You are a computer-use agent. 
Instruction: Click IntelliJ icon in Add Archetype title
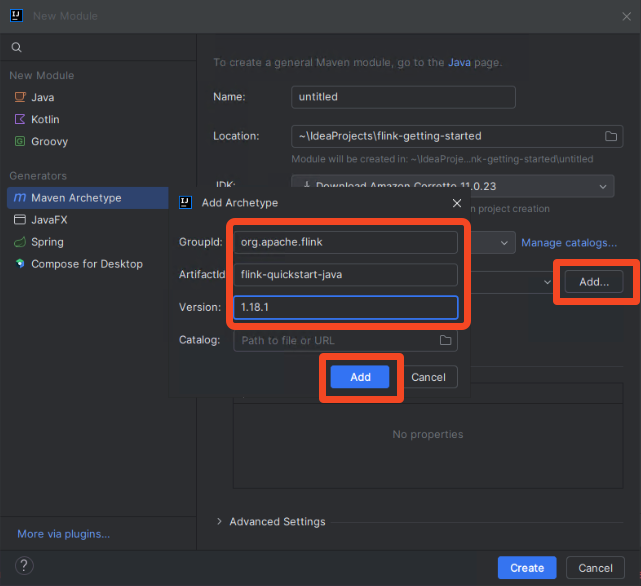click(x=185, y=203)
